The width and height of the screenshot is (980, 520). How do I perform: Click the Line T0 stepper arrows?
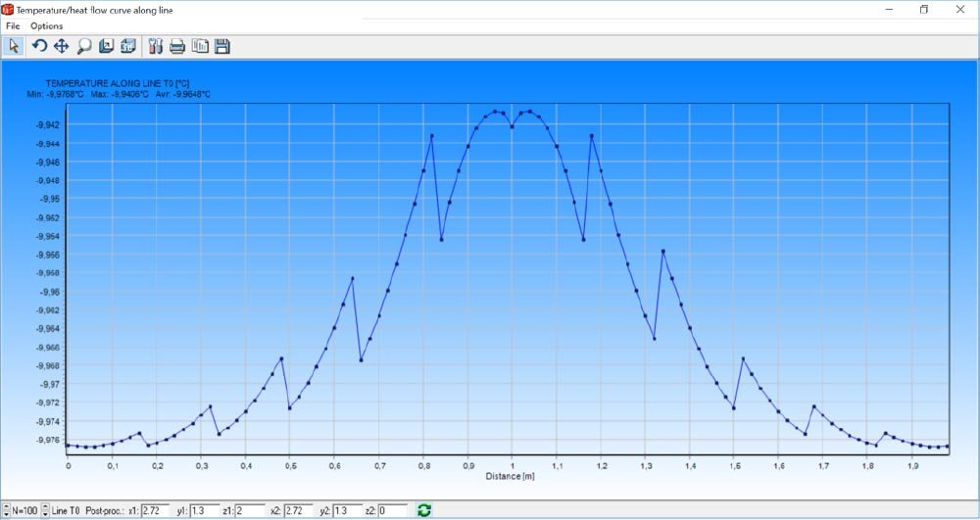[x=45, y=510]
